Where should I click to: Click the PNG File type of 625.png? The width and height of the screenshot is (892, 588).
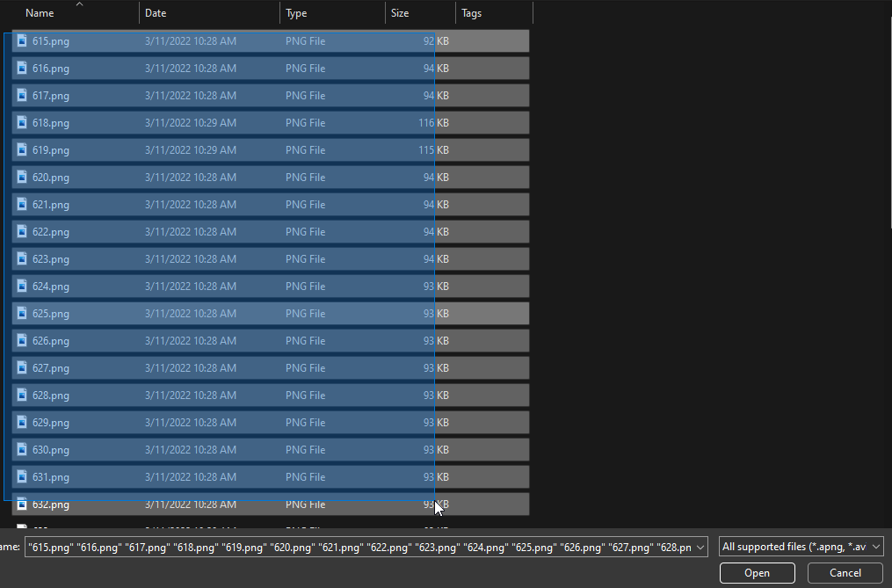[x=306, y=314]
